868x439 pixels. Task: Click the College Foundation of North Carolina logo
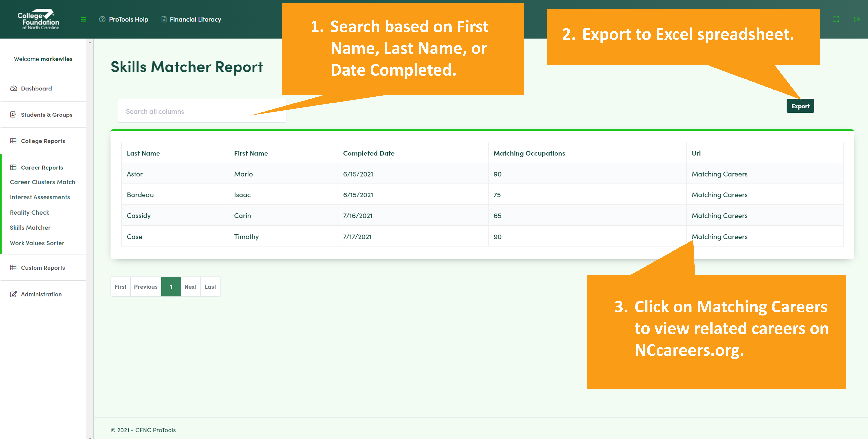click(38, 19)
